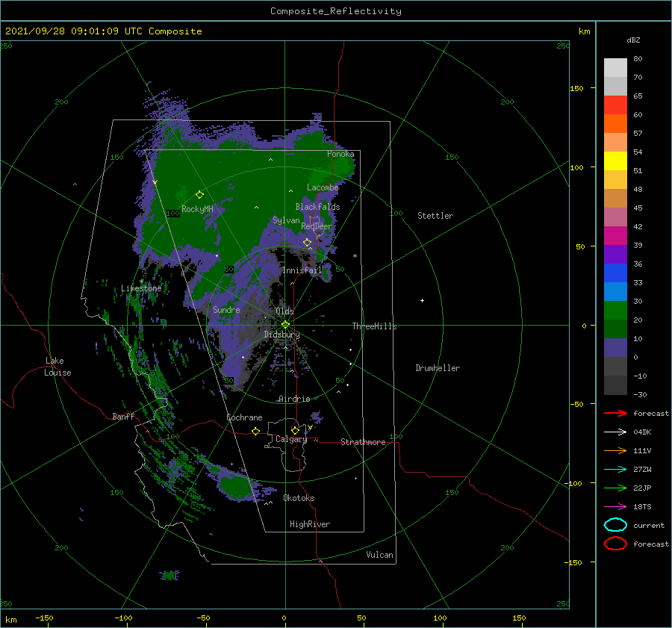Click the white 04DK arrow icon

click(x=615, y=432)
